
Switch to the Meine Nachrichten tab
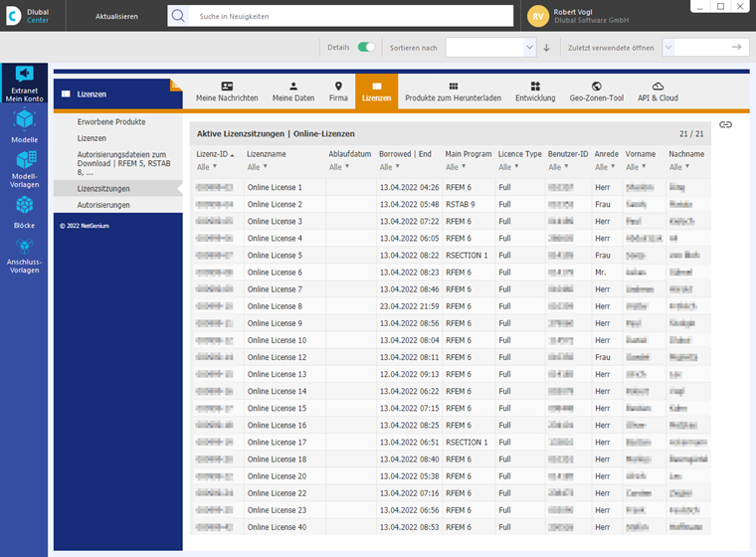pos(227,92)
